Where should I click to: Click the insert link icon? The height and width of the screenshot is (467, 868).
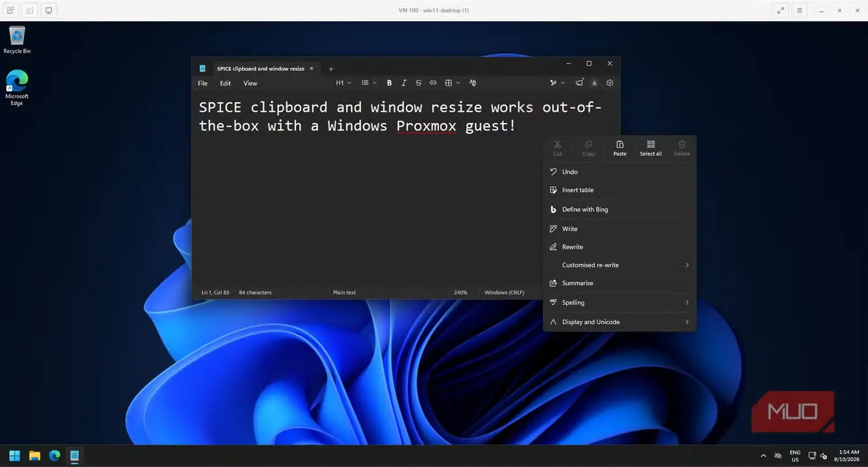433,83
